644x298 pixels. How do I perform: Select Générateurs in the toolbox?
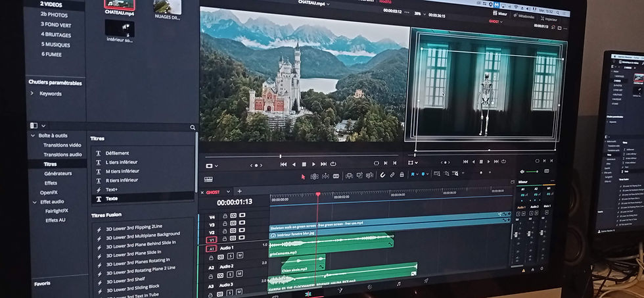point(58,174)
